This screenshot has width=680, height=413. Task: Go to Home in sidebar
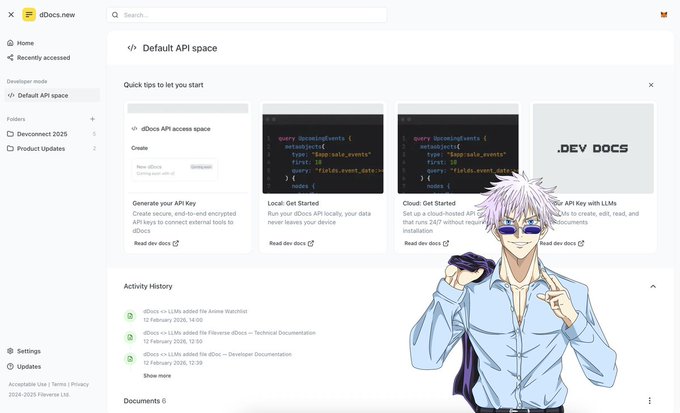(x=25, y=43)
